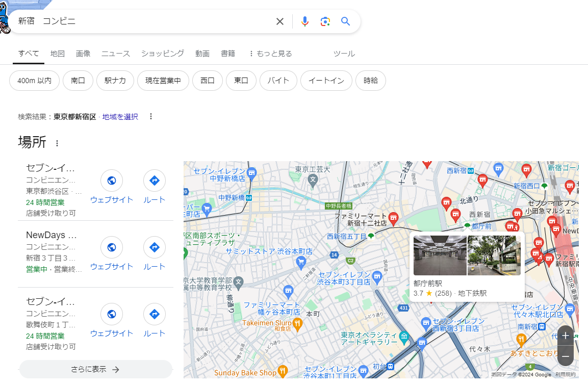Open the 都庁前駅 street entrance photo
Screen dimensions: 588x386
coord(494,255)
